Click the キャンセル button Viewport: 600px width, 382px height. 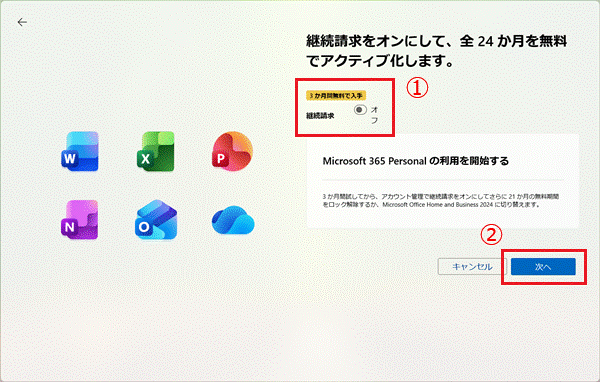[472, 266]
